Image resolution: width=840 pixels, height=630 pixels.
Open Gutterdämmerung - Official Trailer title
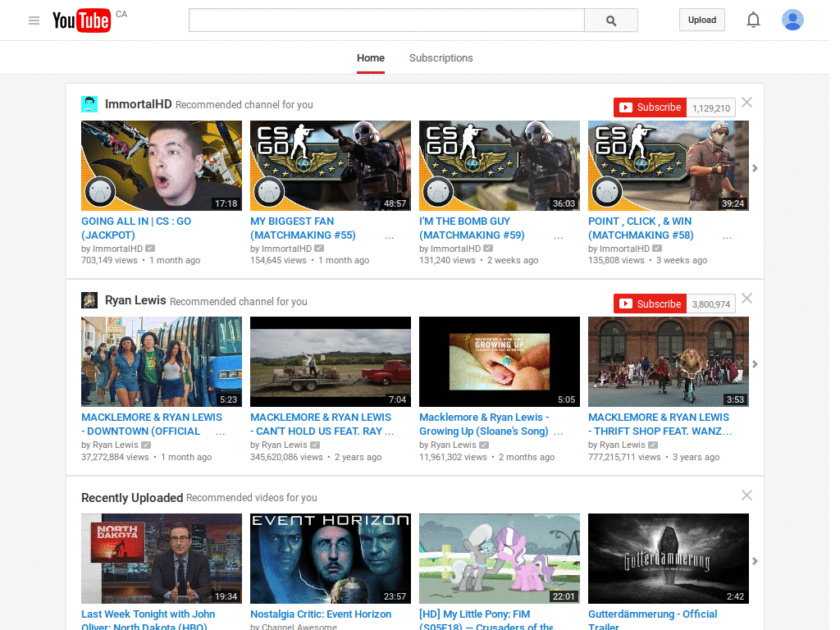(x=652, y=620)
